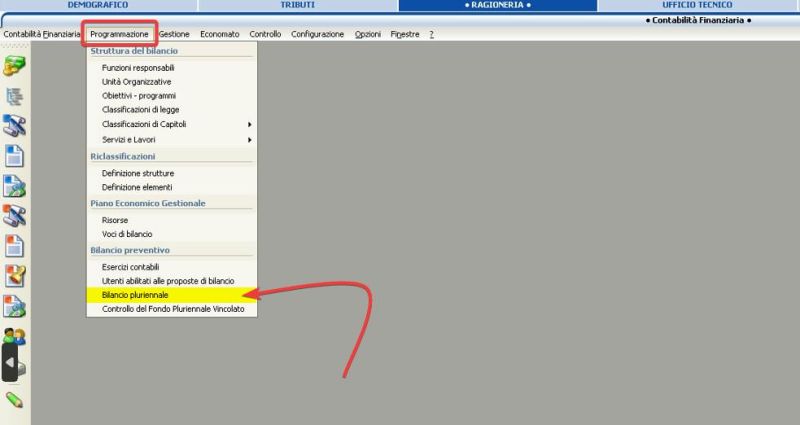Open the Contabilità Finanziaria menu
800x425 pixels.
[x=41, y=34]
